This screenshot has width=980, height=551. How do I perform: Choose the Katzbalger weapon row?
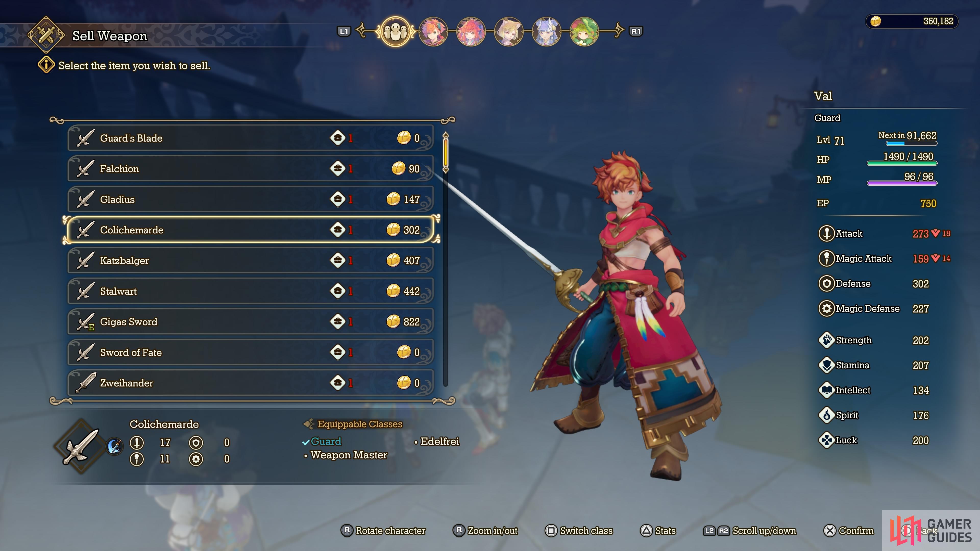tap(250, 260)
